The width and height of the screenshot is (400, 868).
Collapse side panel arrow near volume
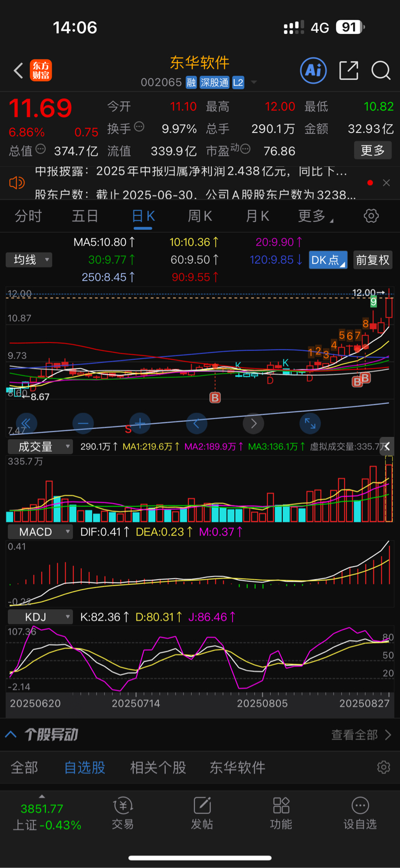click(x=387, y=446)
